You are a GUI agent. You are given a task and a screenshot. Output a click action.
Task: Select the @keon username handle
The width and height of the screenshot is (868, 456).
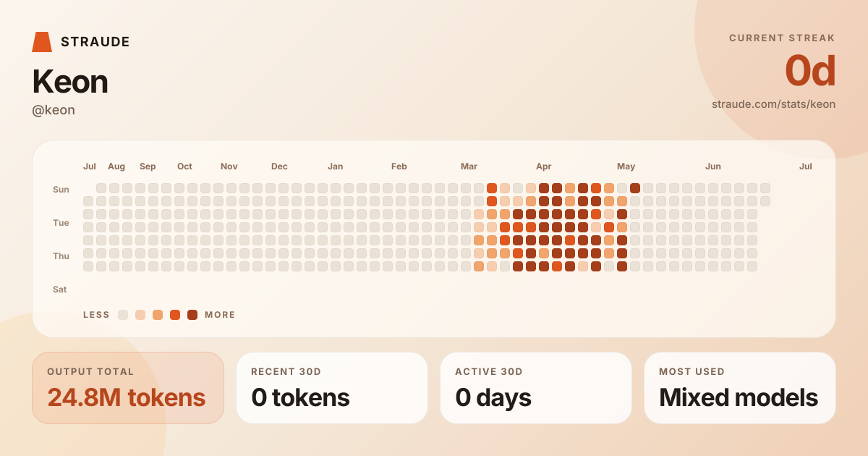(54, 110)
